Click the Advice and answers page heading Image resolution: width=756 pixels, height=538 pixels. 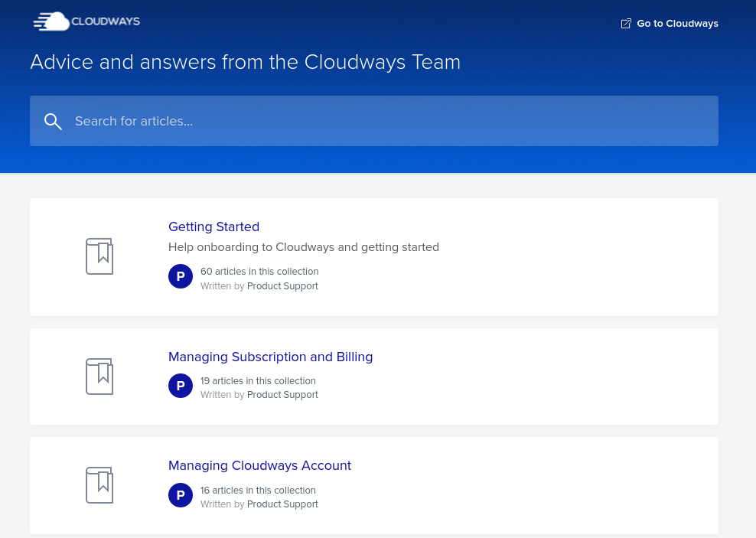pyautogui.click(x=245, y=62)
